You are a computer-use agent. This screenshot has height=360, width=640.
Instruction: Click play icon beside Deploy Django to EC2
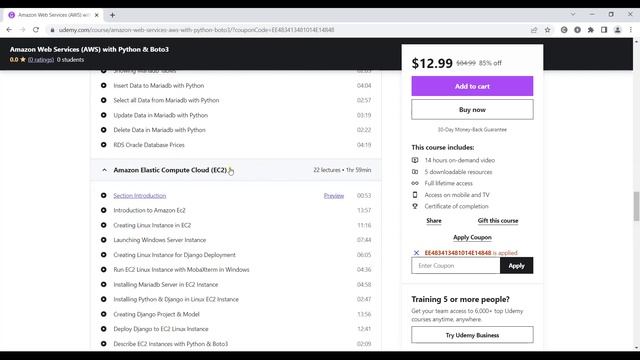pyautogui.click(x=104, y=329)
